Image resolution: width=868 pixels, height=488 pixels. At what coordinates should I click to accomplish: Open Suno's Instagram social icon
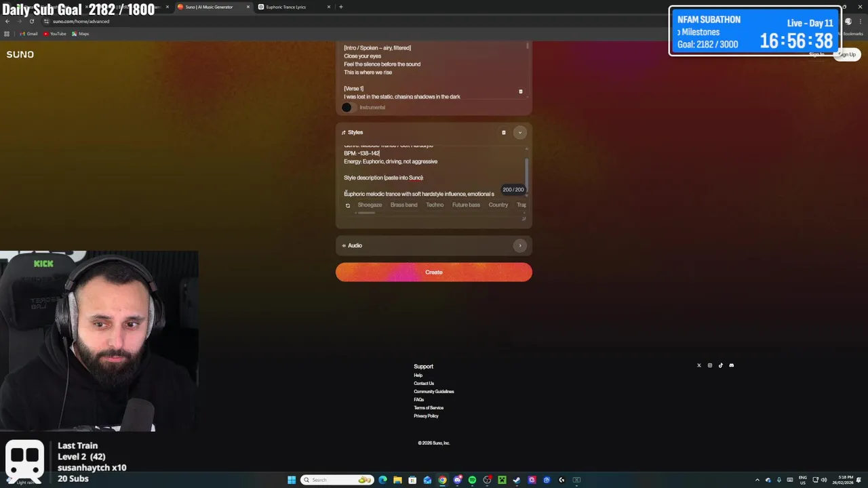point(710,365)
